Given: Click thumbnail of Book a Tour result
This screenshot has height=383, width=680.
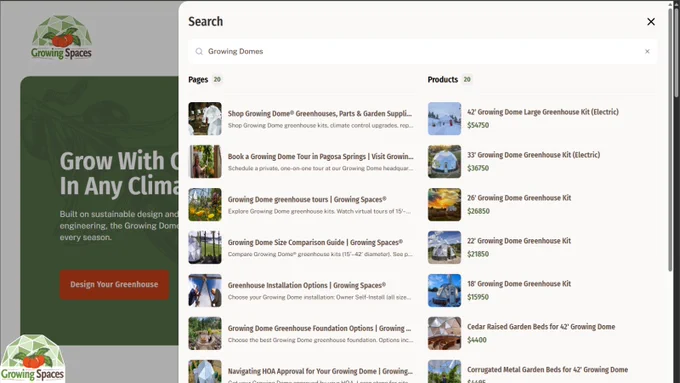Looking at the screenshot, I should click(205, 161).
